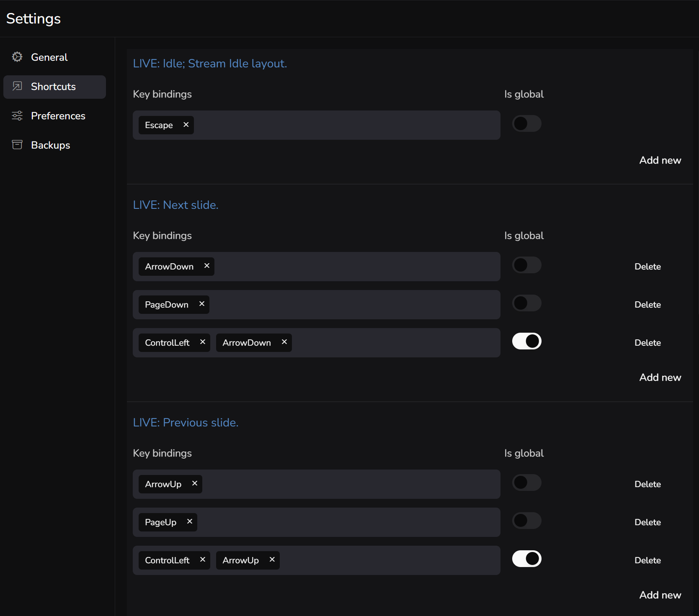Click inside the PageUp key bindings field
Image resolution: width=699 pixels, height=616 pixels.
coord(317,522)
